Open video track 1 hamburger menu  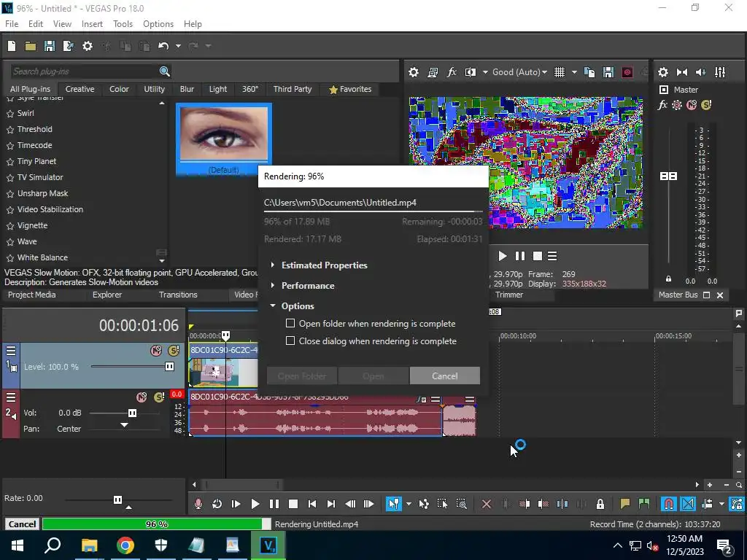tap(10, 351)
